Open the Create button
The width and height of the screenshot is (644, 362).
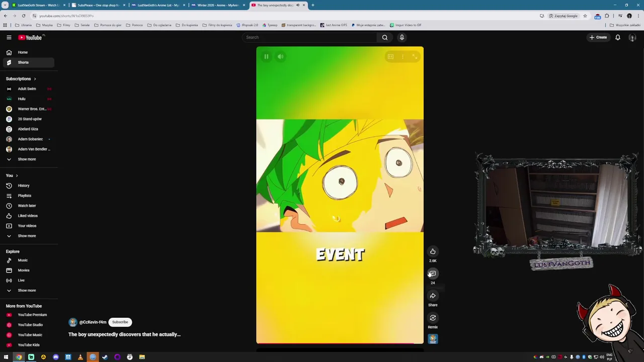click(x=598, y=37)
